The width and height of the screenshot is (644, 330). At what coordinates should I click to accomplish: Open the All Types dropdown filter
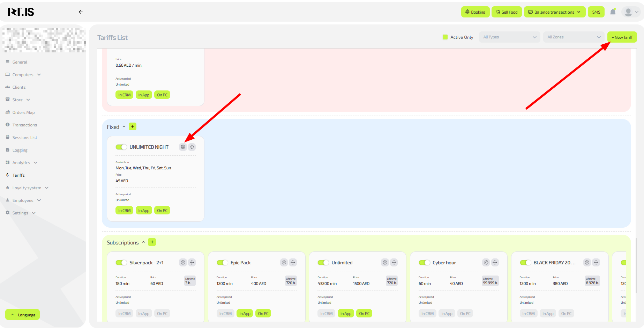[x=509, y=37]
